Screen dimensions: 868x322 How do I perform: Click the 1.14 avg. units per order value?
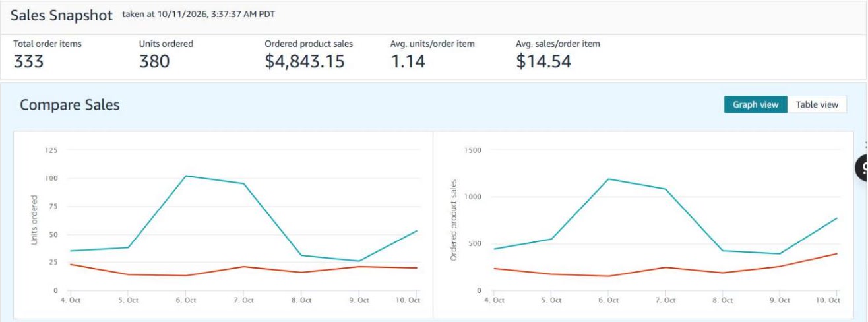pos(408,61)
